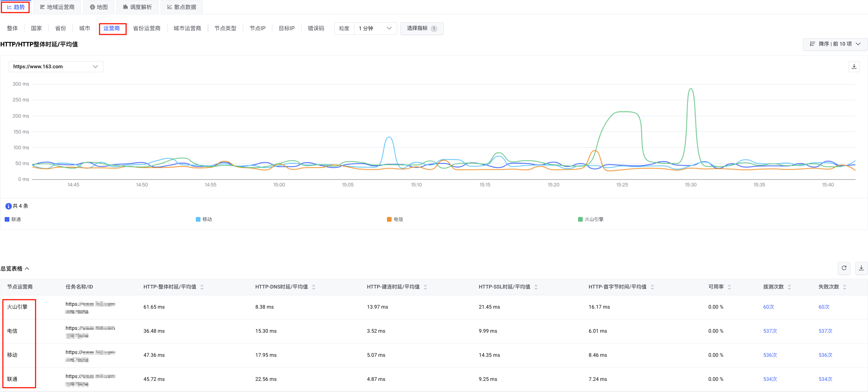The width and height of the screenshot is (868, 392).
Task: Download the chart data icon
Action: click(854, 67)
